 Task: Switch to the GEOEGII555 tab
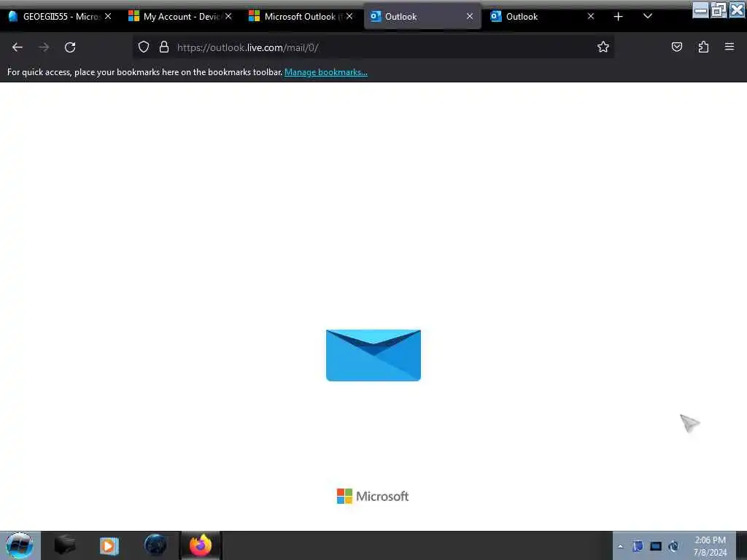[60, 16]
